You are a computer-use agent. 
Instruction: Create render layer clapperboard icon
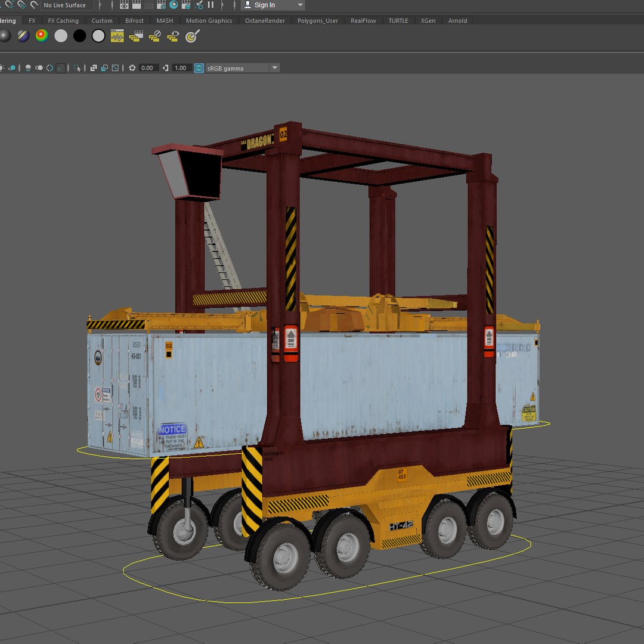(x=136, y=36)
